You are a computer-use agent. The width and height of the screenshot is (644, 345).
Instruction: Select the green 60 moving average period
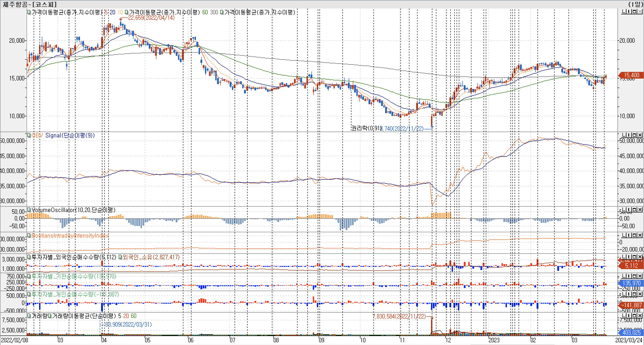pos(205,12)
